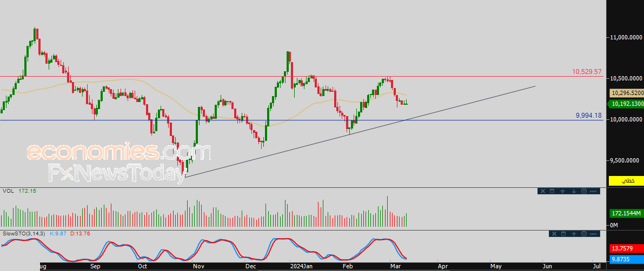Screen dimensions: 644x271
Task: Click the 10,000.0000 price axis label
Action: (626, 119)
